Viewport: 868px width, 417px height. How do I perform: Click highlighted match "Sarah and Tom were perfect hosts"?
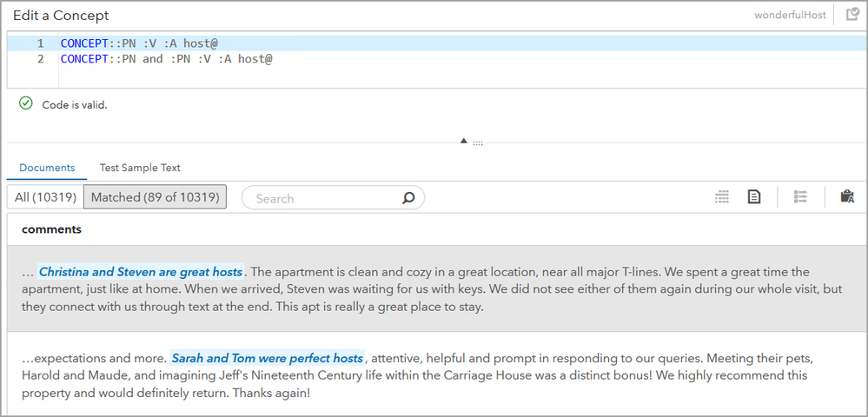point(267,358)
